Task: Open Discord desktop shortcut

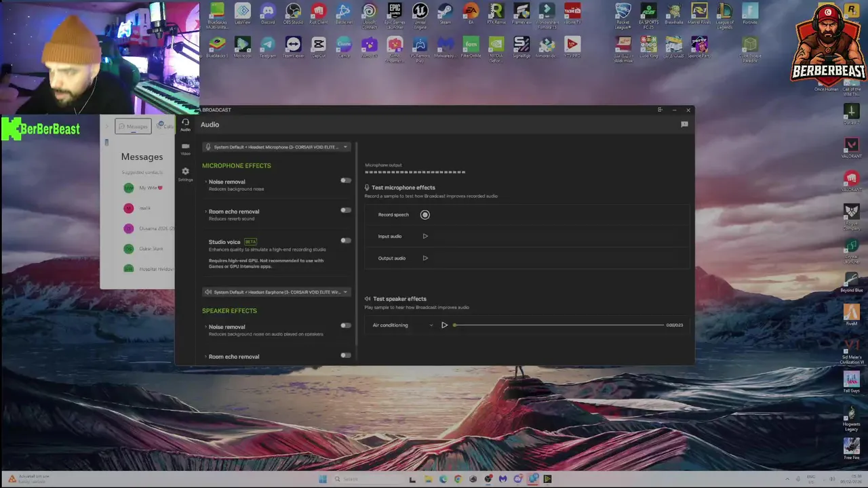Action: click(268, 14)
